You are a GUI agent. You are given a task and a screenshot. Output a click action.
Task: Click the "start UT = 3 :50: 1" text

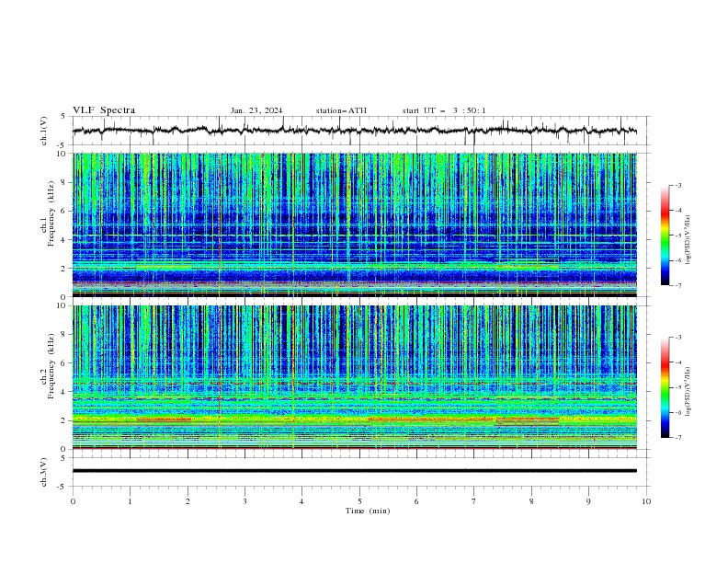(444, 110)
